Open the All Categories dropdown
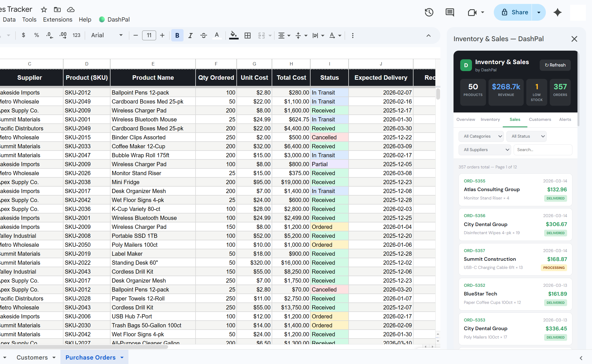 (481, 136)
